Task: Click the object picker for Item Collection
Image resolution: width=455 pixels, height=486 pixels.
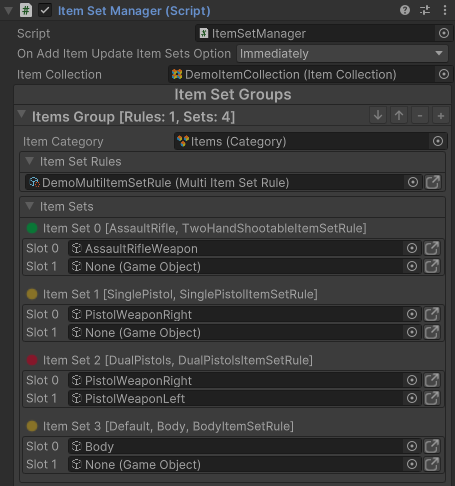Action: click(x=444, y=74)
